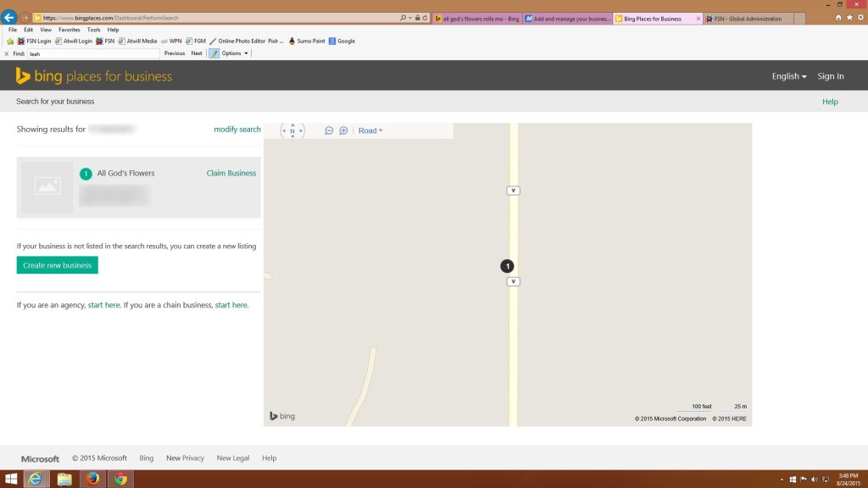The image size is (868, 488).
Task: Click the agency 'start here' link
Action: tap(103, 305)
